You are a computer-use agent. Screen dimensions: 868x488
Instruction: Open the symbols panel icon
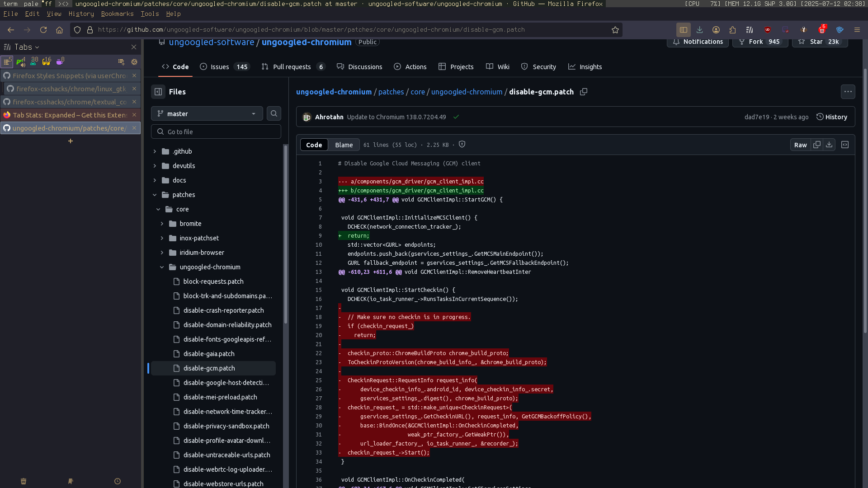(x=845, y=145)
